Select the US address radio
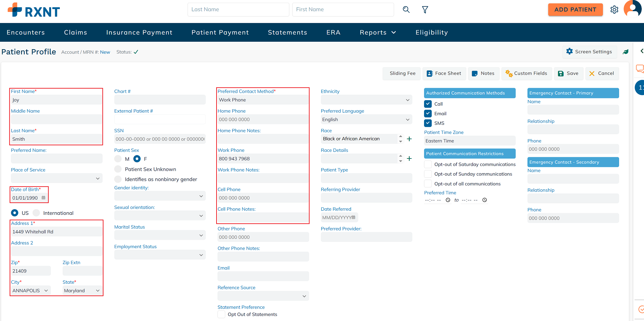The image size is (644, 321). (15, 213)
